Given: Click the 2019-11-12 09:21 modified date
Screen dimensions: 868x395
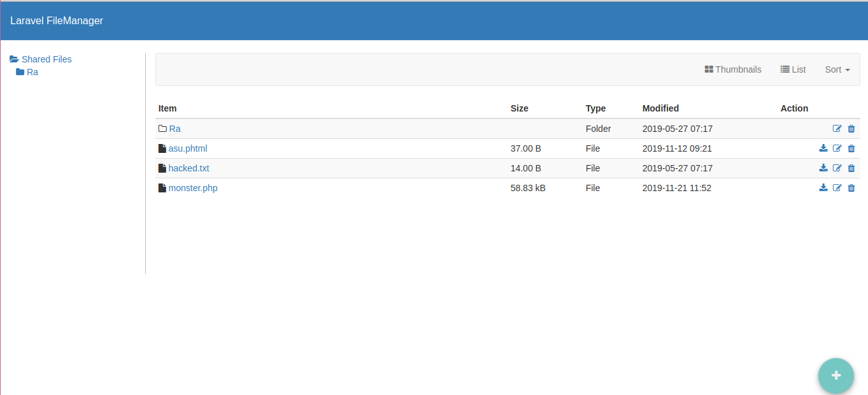Looking at the screenshot, I should [x=677, y=148].
